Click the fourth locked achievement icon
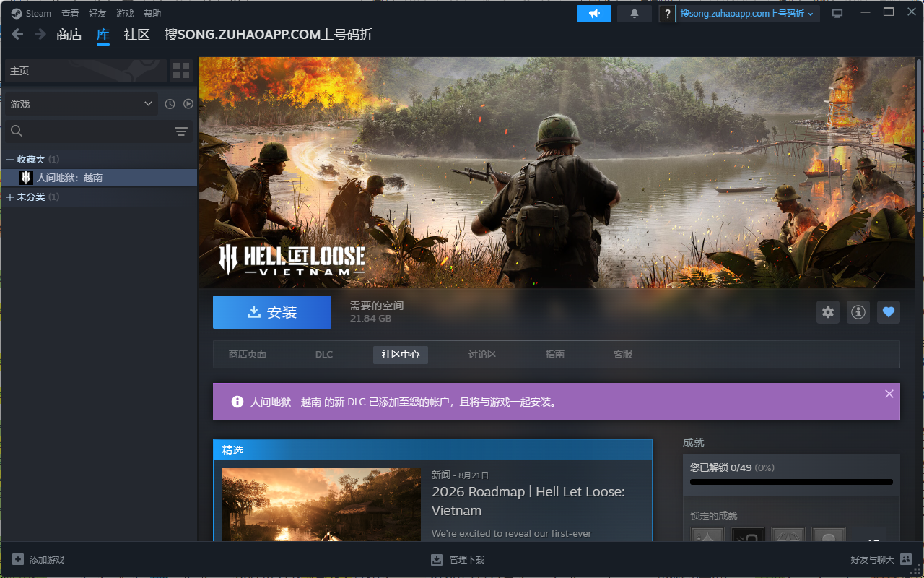 (829, 535)
